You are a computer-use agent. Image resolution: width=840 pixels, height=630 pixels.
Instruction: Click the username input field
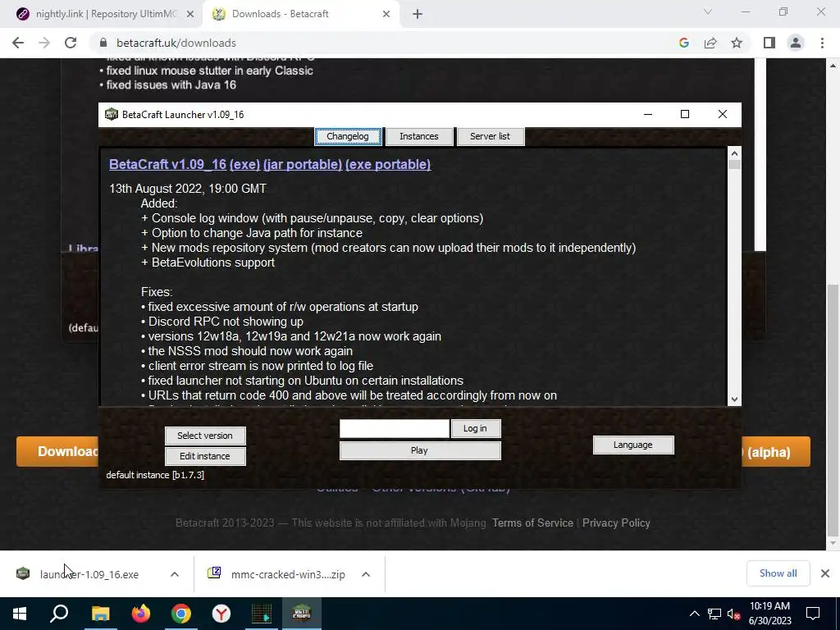point(395,428)
